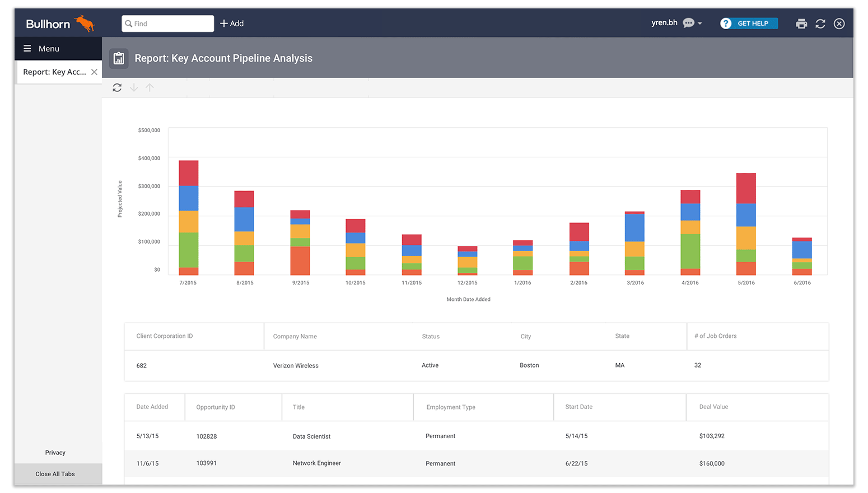Sort by Deal Value column header
Screen dimensions: 868x493
coord(713,407)
